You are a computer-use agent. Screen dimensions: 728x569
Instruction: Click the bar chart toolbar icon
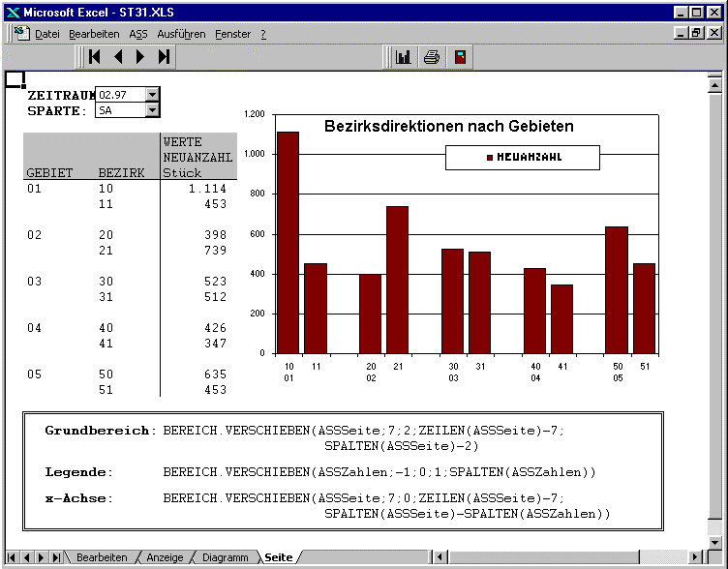point(404,57)
